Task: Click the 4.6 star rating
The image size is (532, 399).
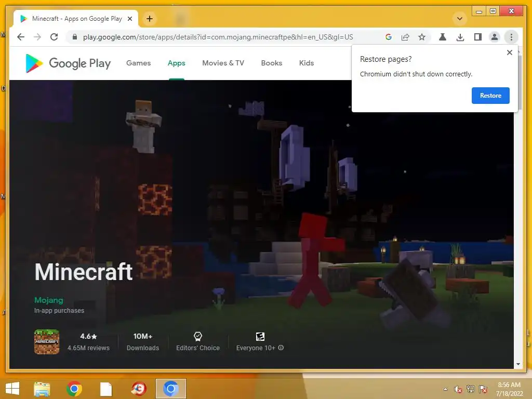Action: pos(88,336)
